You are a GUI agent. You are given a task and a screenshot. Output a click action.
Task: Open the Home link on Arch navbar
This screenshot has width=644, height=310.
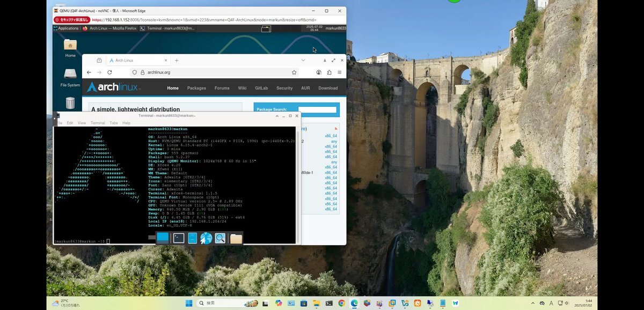173,88
